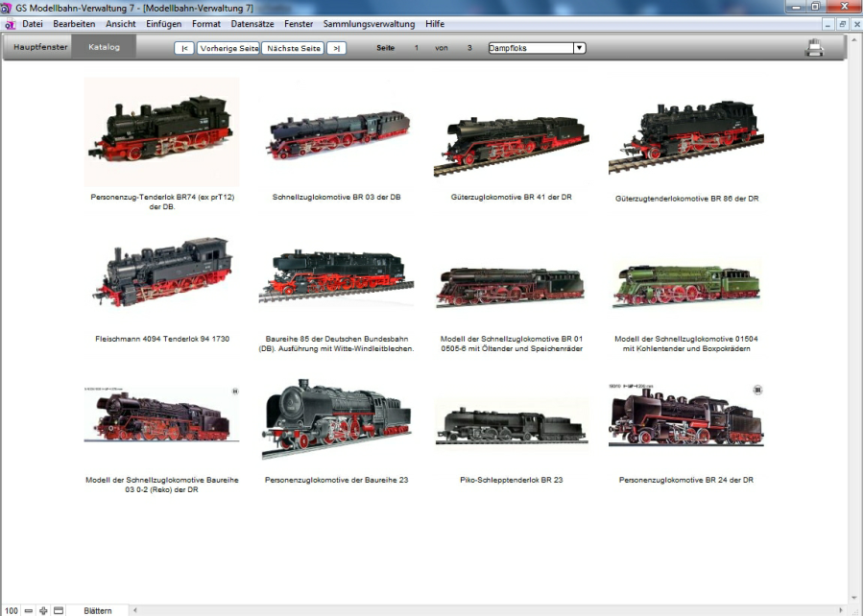
Task: Click the zoom level value 100
Action: point(12,610)
